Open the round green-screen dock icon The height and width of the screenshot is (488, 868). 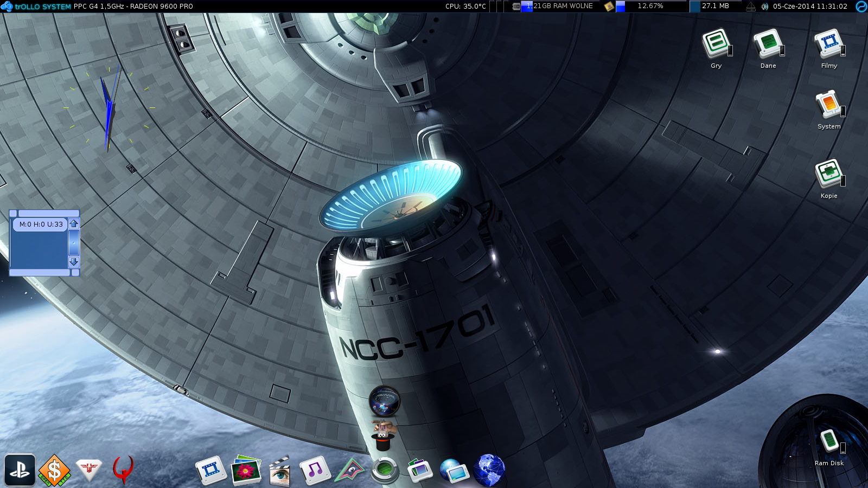[385, 470]
